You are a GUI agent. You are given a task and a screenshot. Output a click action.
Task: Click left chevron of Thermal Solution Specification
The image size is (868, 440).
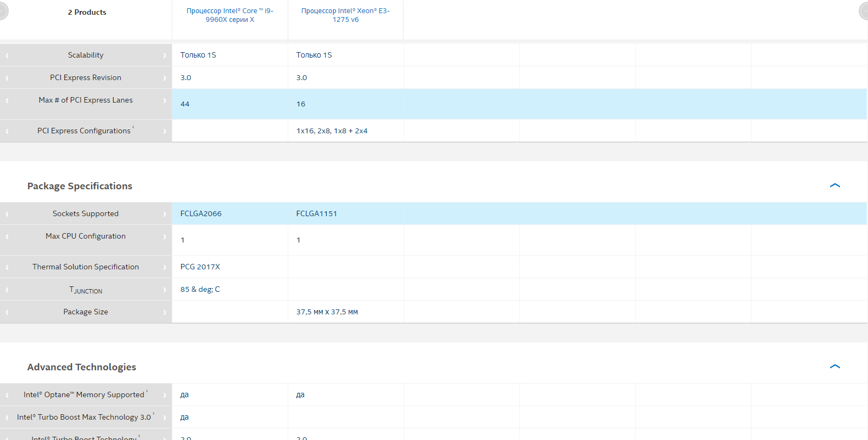[x=7, y=267]
